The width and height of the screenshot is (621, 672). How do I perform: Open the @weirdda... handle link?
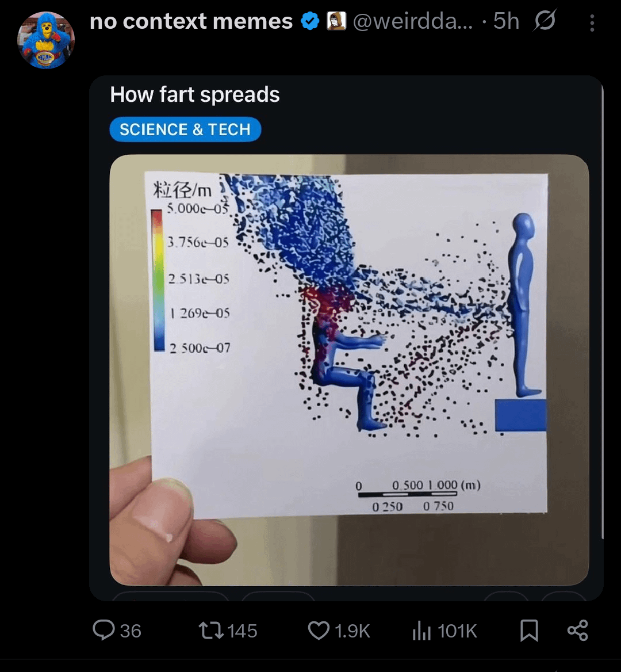[x=413, y=21]
